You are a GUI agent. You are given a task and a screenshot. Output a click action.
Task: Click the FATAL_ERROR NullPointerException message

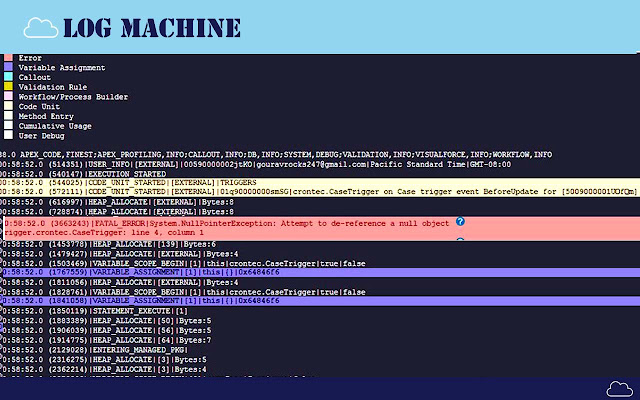[227, 223]
